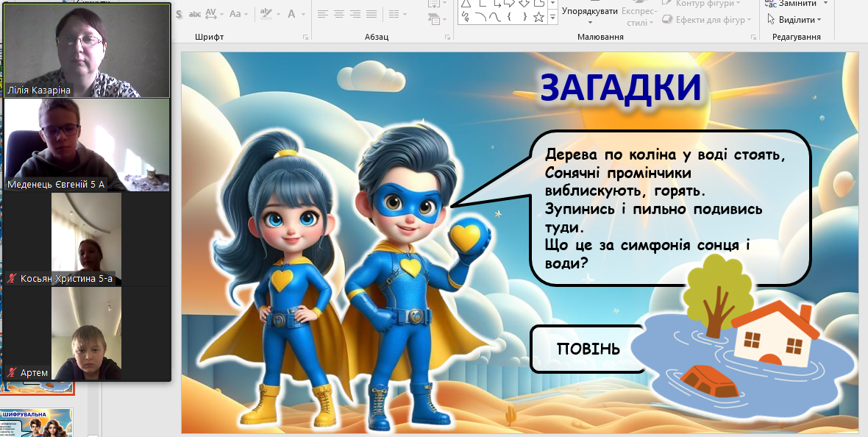Screen dimensions: 868x437
Task: Select Артем video tile
Action: tap(87, 333)
